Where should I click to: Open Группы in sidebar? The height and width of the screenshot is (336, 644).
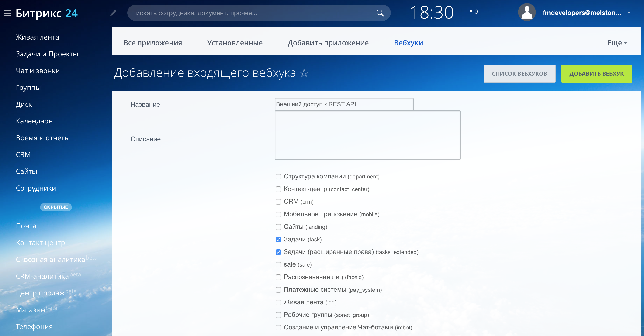[28, 87]
